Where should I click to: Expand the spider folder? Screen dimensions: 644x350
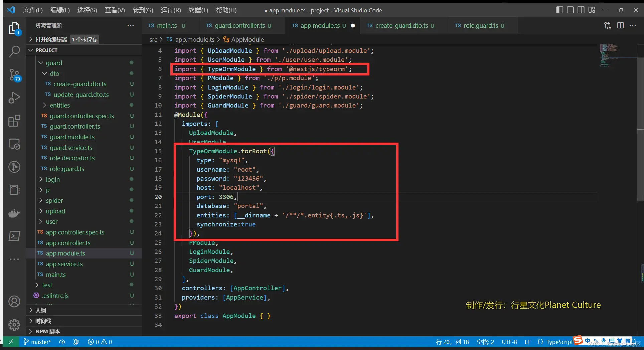click(84, 200)
